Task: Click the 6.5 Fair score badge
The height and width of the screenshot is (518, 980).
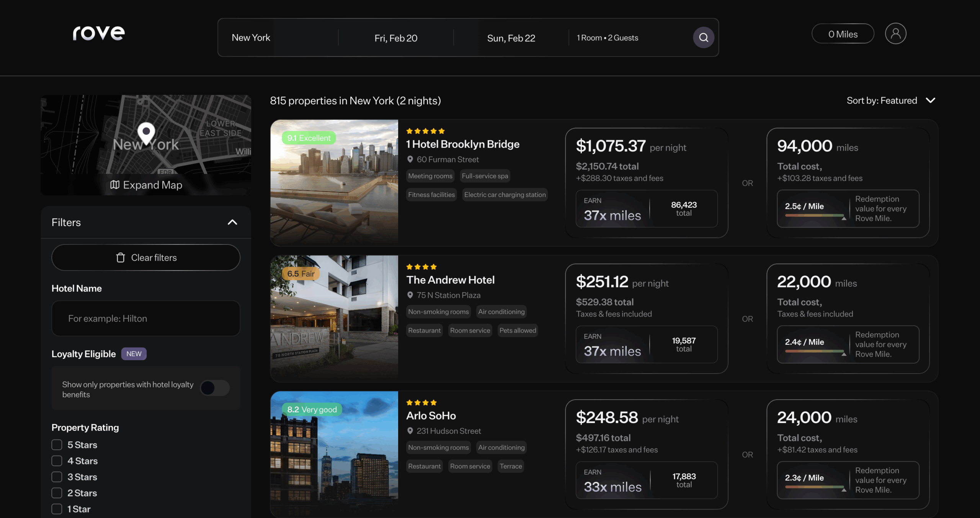Action: click(301, 274)
